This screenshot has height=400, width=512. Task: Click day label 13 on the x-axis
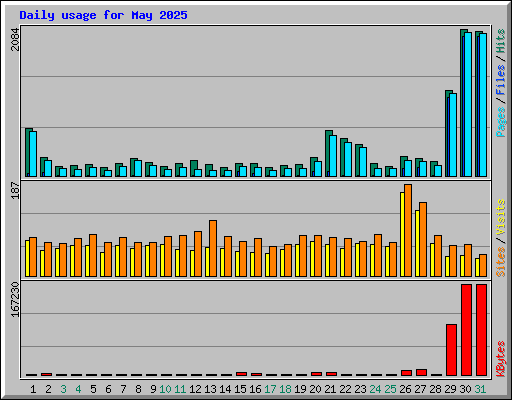(x=210, y=389)
